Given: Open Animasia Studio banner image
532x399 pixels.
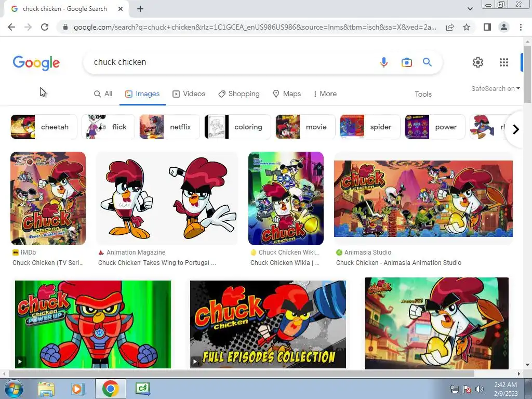Looking at the screenshot, I should [x=423, y=198].
